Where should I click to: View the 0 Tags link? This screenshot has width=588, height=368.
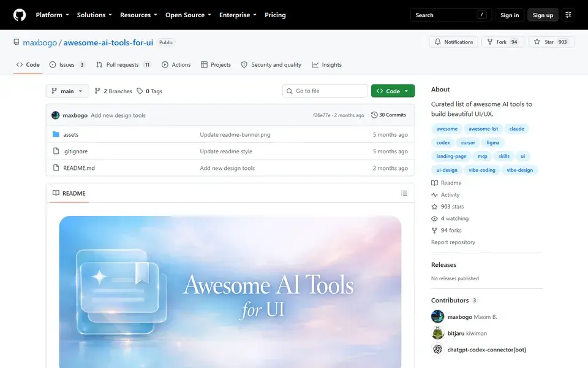[149, 91]
